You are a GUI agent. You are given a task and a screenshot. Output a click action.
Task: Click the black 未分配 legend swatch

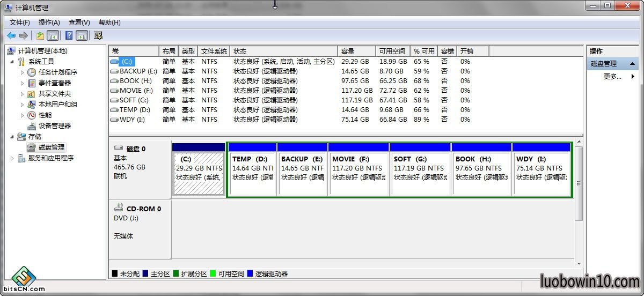[114, 273]
